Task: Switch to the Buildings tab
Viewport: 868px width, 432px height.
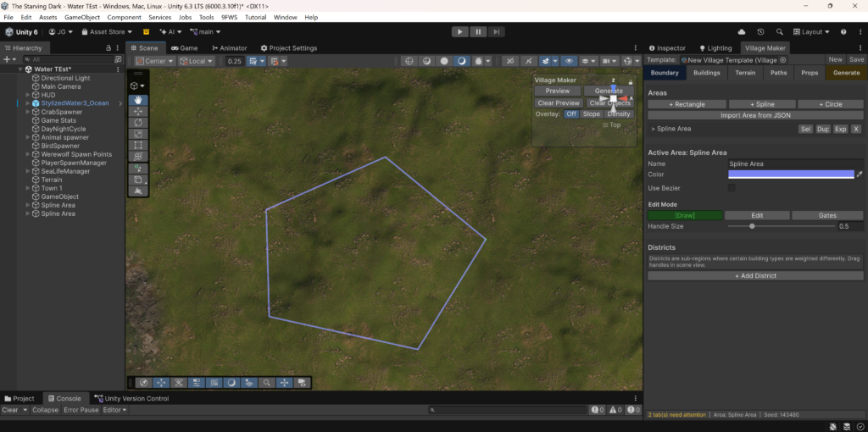Action: click(706, 73)
